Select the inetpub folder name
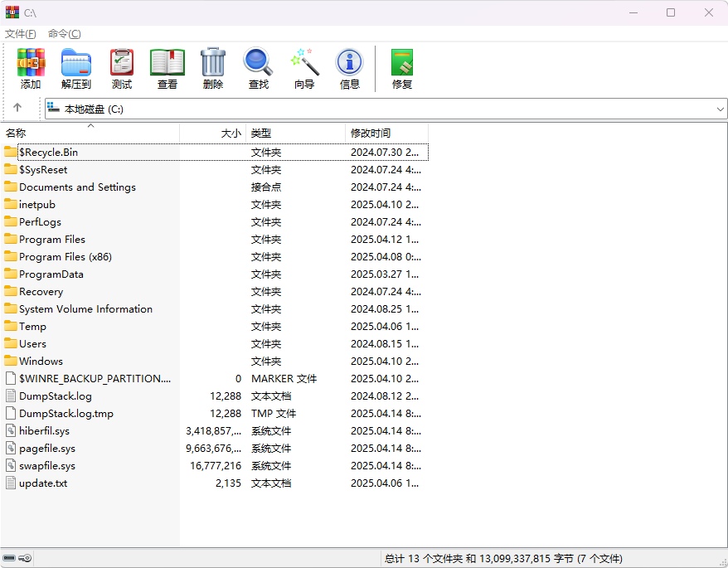Screen dimensions: 728x568 pyautogui.click(x=37, y=204)
